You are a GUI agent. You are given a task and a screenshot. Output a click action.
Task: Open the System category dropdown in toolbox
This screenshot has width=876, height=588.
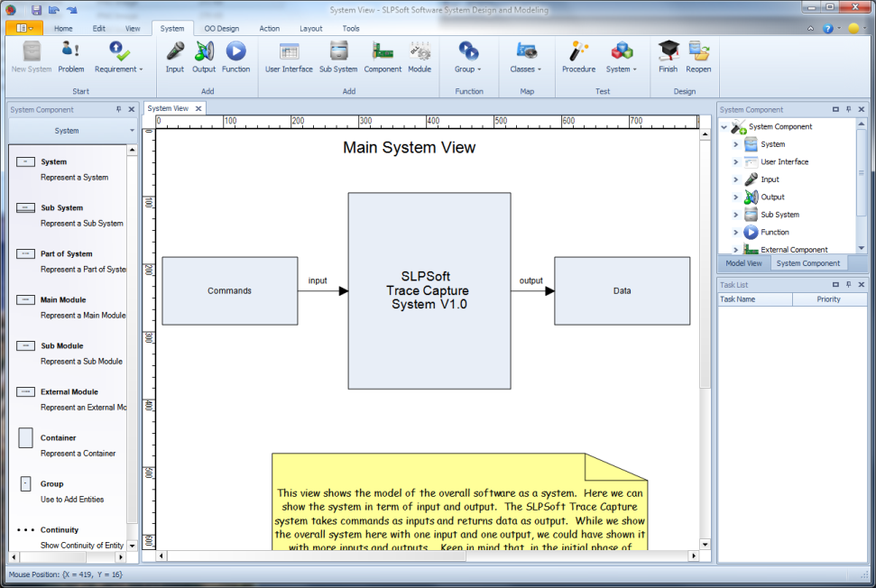point(73,131)
